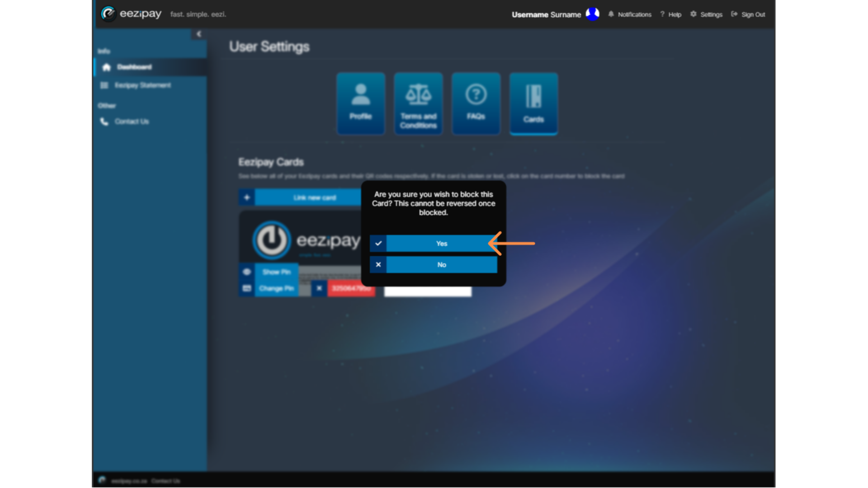Open the Cards settings tile
This screenshot has height=488, width=868.
(533, 103)
